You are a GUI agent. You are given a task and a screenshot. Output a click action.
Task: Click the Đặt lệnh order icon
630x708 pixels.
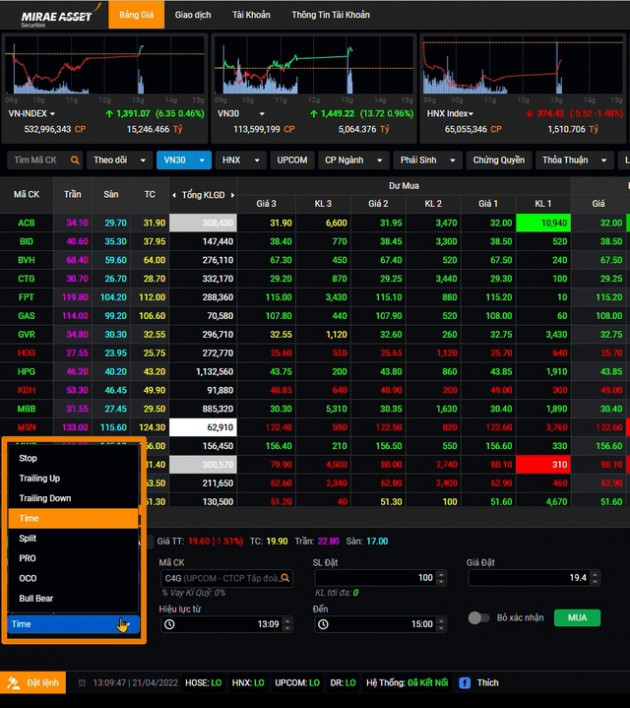point(14,683)
